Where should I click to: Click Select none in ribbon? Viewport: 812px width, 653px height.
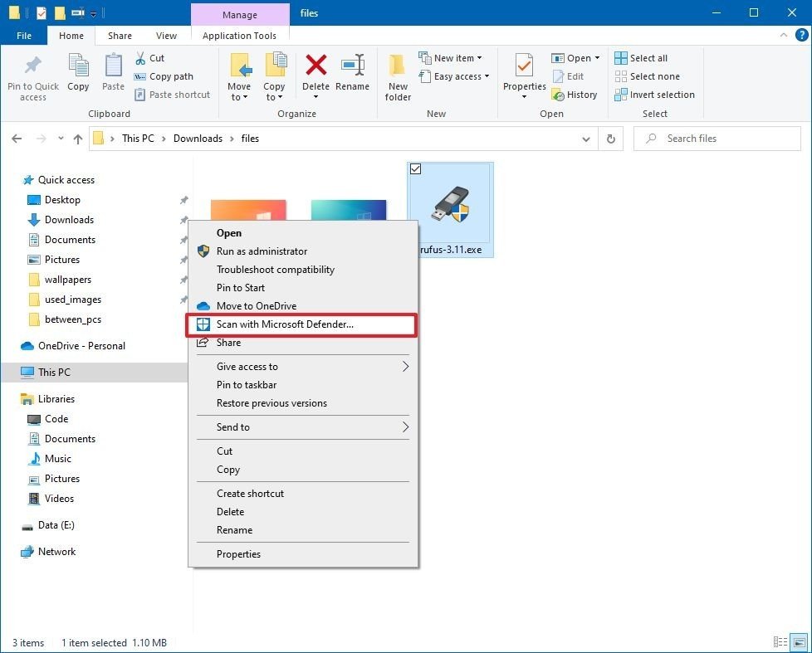[x=648, y=76]
